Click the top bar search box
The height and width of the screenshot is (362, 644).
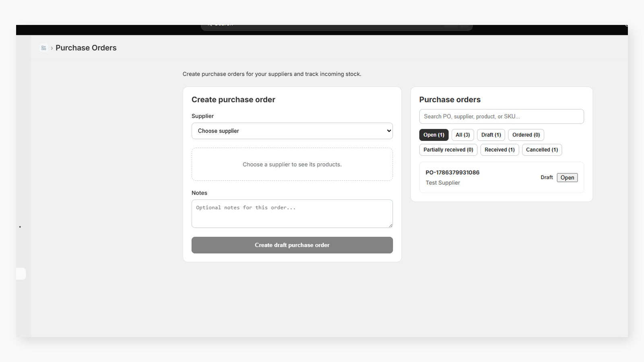coord(336,27)
